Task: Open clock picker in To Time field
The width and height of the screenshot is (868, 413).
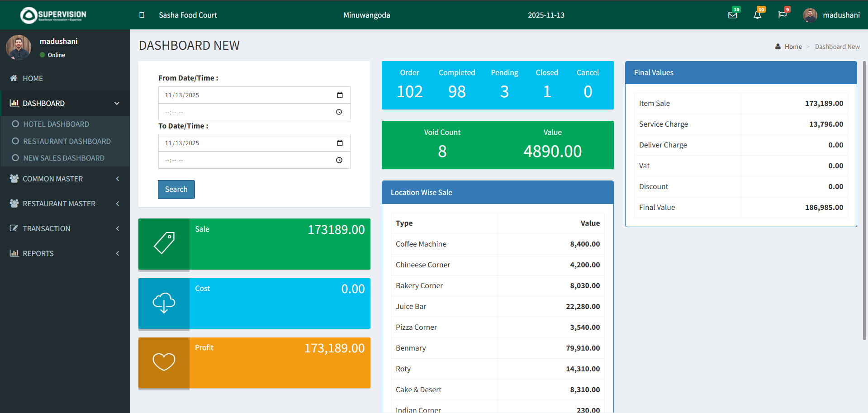Action: (x=339, y=160)
